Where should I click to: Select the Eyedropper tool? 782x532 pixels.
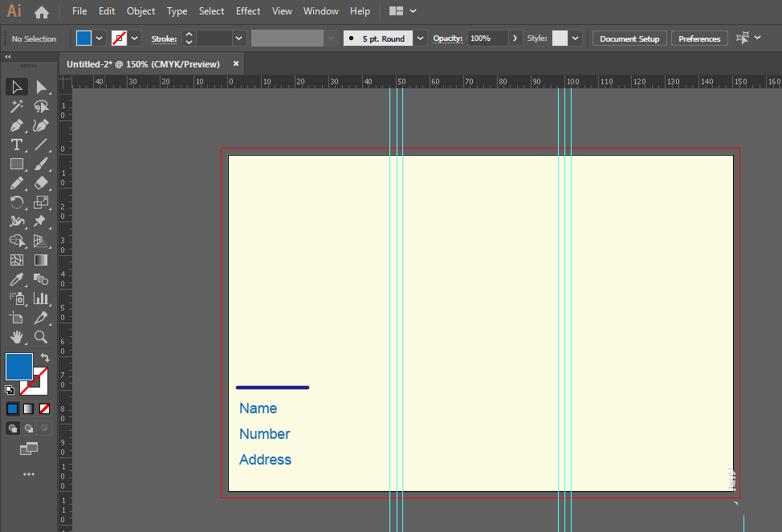pos(16,279)
